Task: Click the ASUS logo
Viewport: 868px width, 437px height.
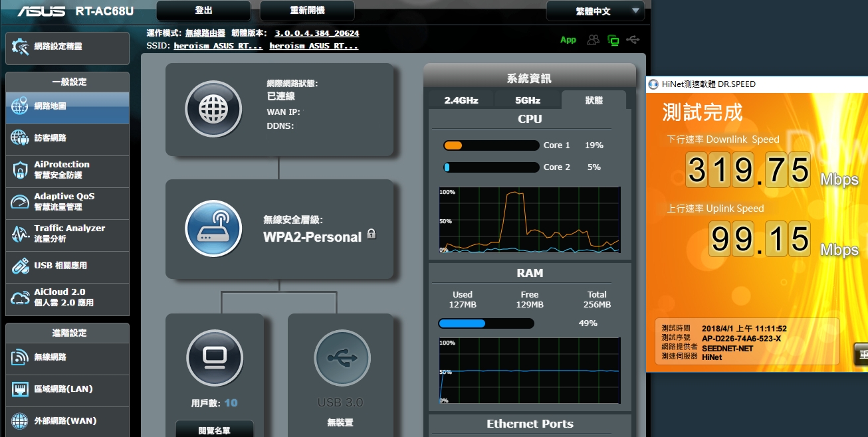Action: (x=41, y=11)
